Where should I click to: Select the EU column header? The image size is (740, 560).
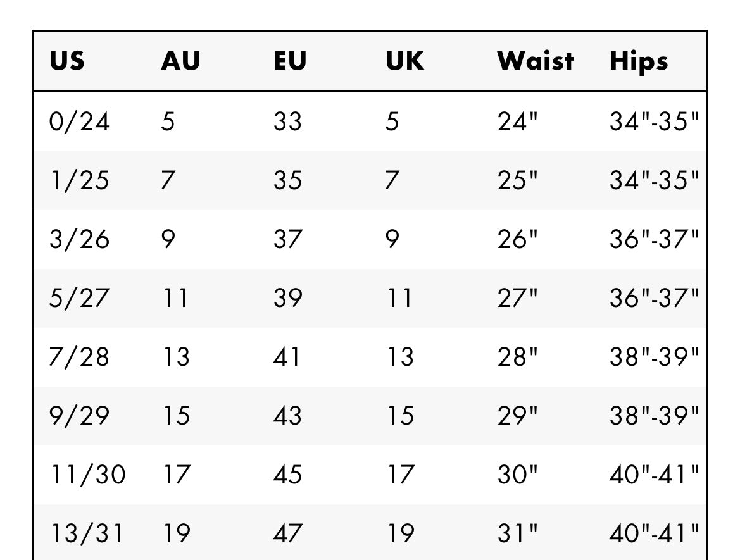pyautogui.click(x=290, y=61)
